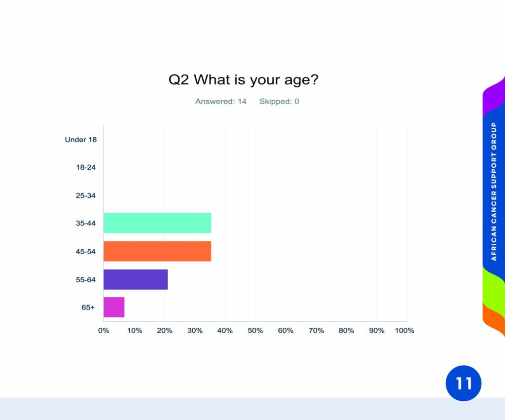Click the purple ribbon segment at top of banner
The width and height of the screenshot is (505, 420).
pos(494,97)
